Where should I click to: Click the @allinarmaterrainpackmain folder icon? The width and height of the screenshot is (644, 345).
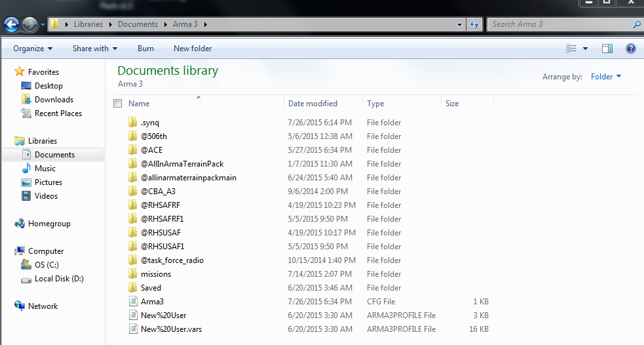coord(132,178)
